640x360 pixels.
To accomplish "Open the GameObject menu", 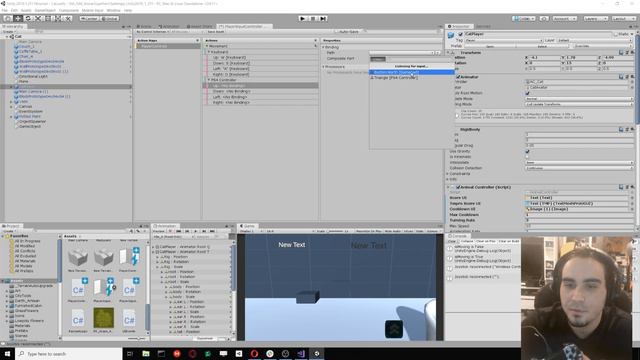I will tap(45, 10).
